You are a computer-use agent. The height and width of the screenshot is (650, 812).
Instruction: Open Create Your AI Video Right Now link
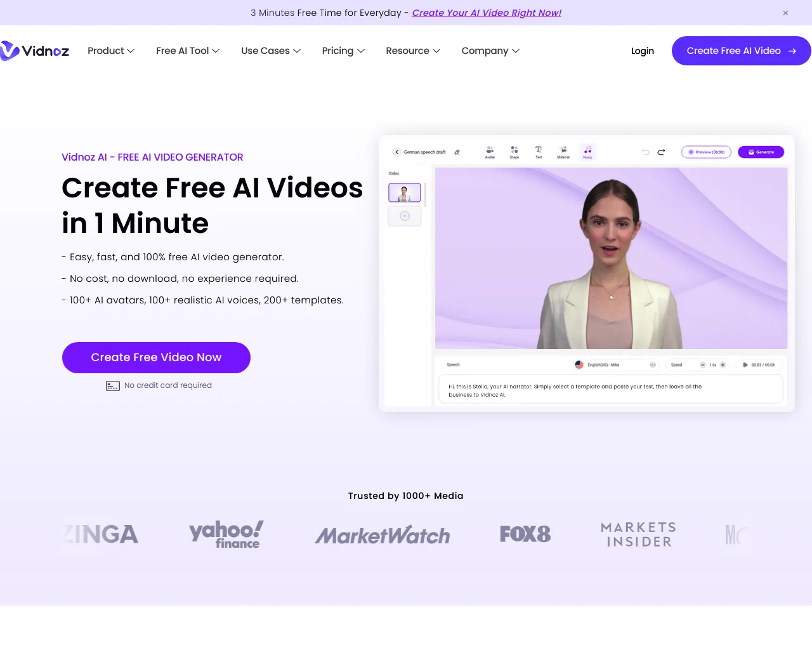tap(487, 13)
